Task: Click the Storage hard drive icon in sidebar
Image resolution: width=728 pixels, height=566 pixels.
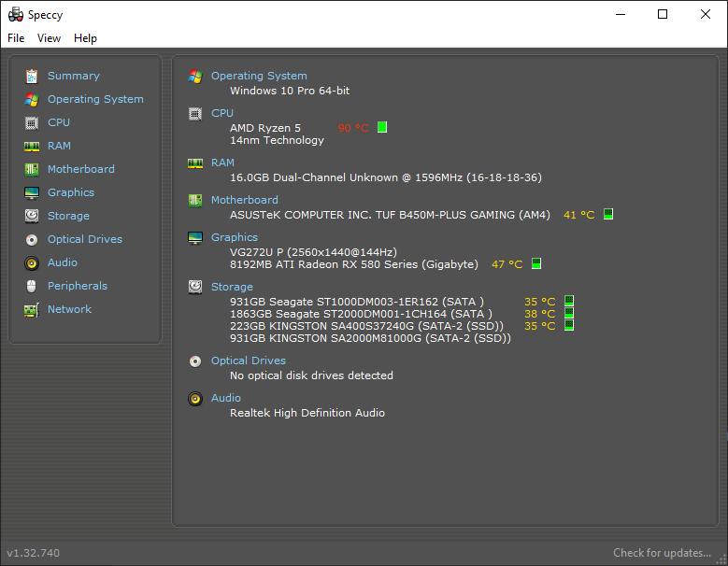Action: point(32,216)
